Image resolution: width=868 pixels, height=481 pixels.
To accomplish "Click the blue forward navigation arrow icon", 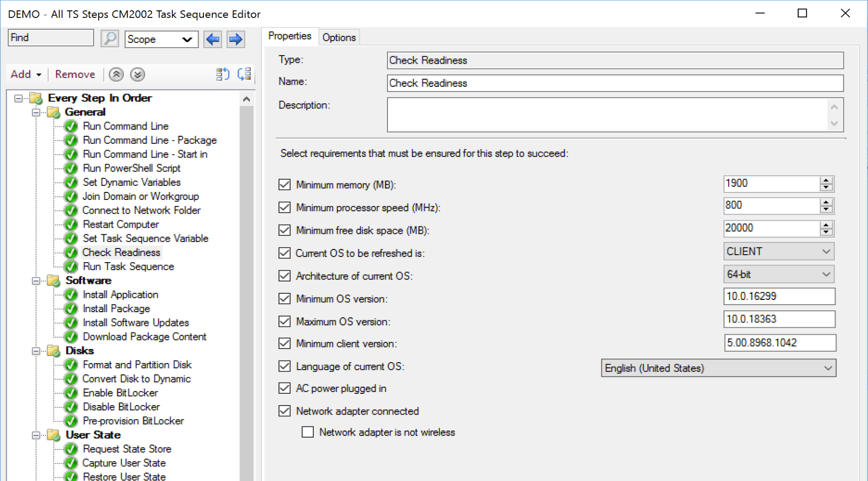I will click(235, 39).
